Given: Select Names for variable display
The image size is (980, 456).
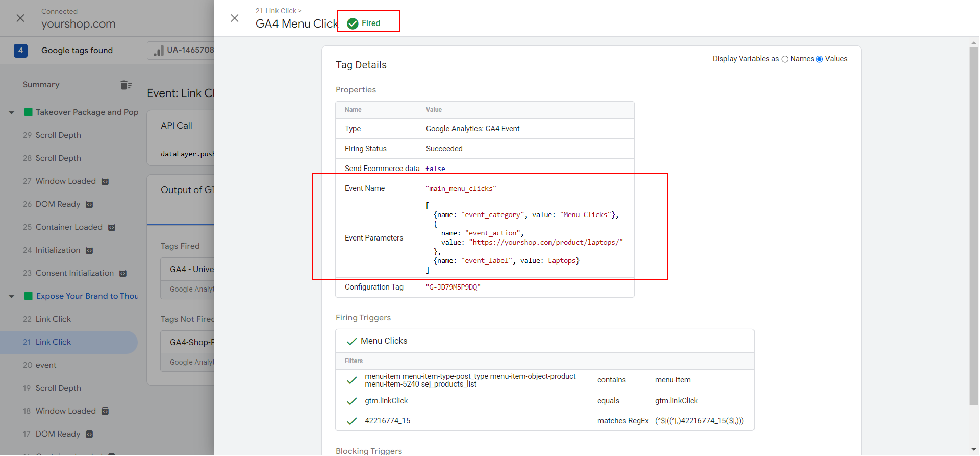Looking at the screenshot, I should 785,59.
